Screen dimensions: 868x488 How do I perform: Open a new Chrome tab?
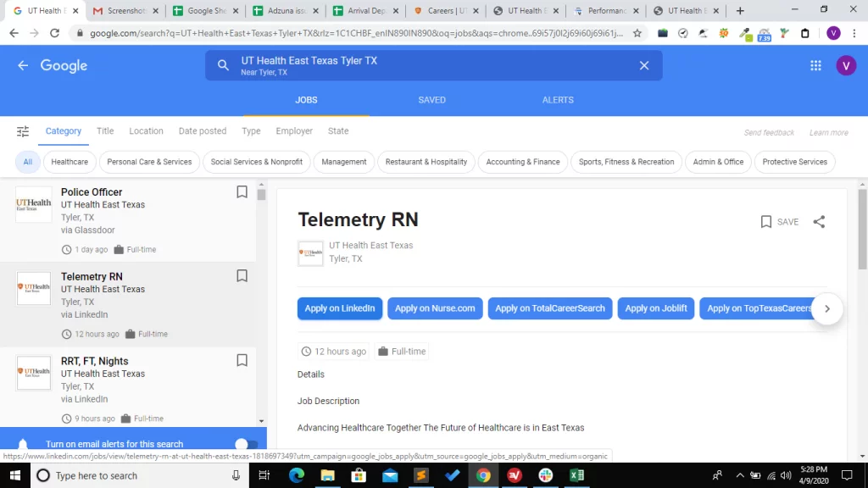coord(739,10)
